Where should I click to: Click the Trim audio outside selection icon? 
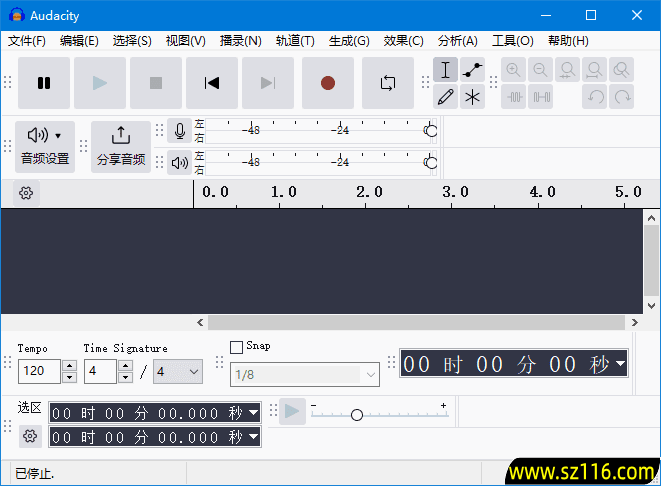513,97
